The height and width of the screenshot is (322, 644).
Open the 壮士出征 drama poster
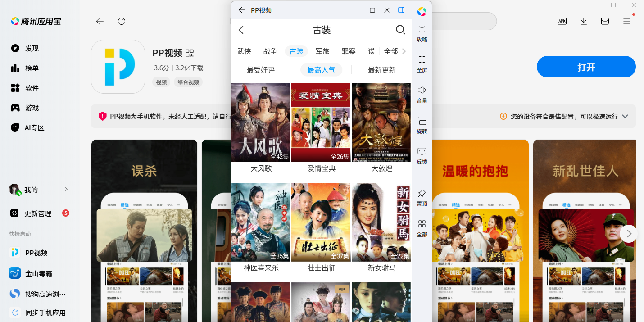(x=321, y=222)
